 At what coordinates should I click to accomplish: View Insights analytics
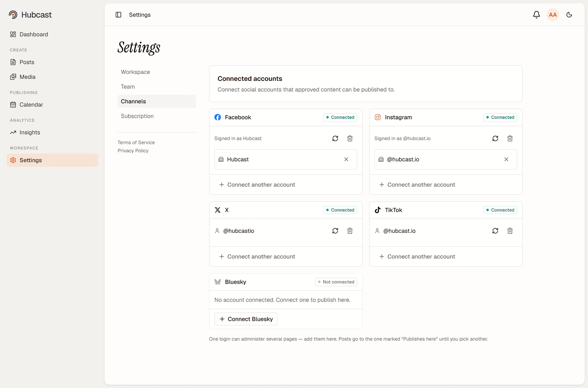(52, 132)
